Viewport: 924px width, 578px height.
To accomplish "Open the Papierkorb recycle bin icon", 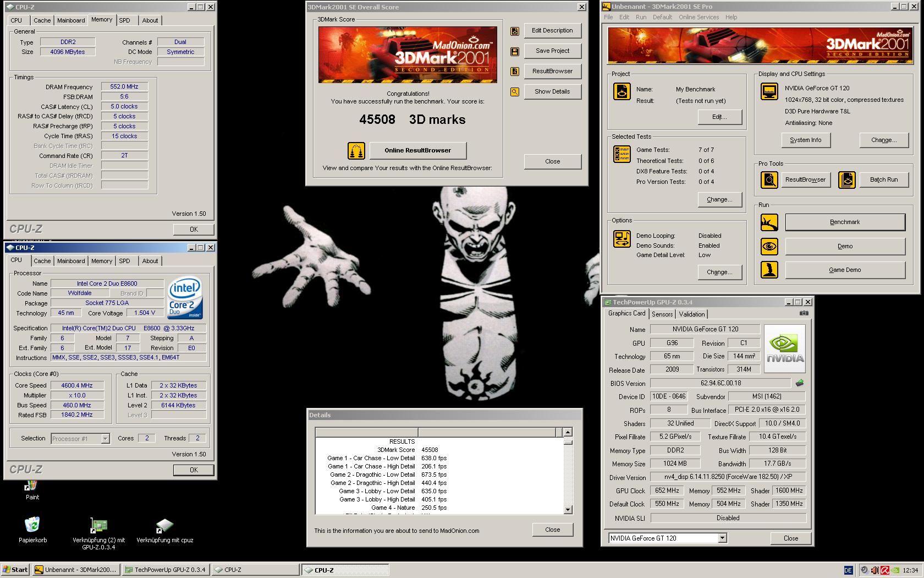I will pyautogui.click(x=32, y=530).
